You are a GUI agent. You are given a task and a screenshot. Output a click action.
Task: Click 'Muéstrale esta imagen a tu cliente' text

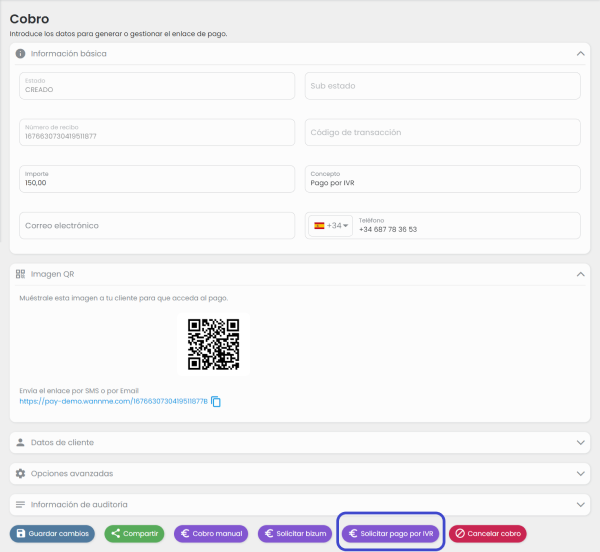124,298
